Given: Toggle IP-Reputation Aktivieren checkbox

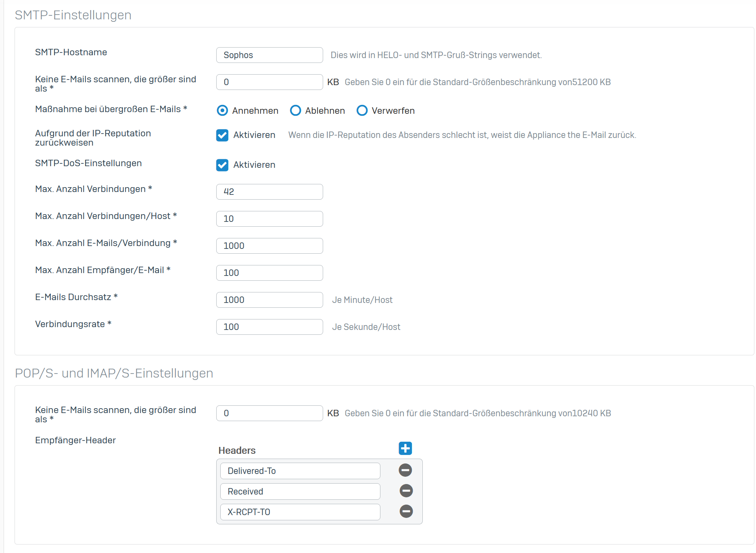Looking at the screenshot, I should [222, 135].
